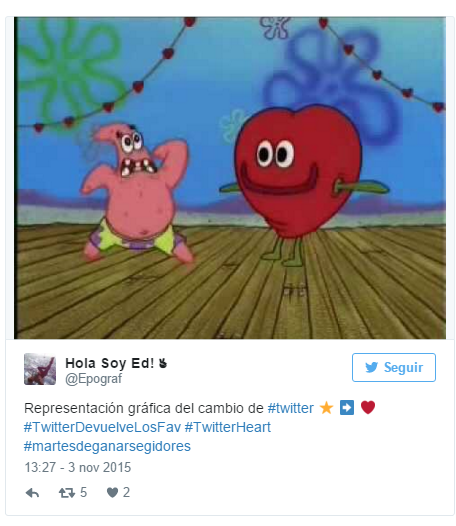Open the #TwitterHeart hashtag
456x526 pixels.
pyautogui.click(x=227, y=427)
